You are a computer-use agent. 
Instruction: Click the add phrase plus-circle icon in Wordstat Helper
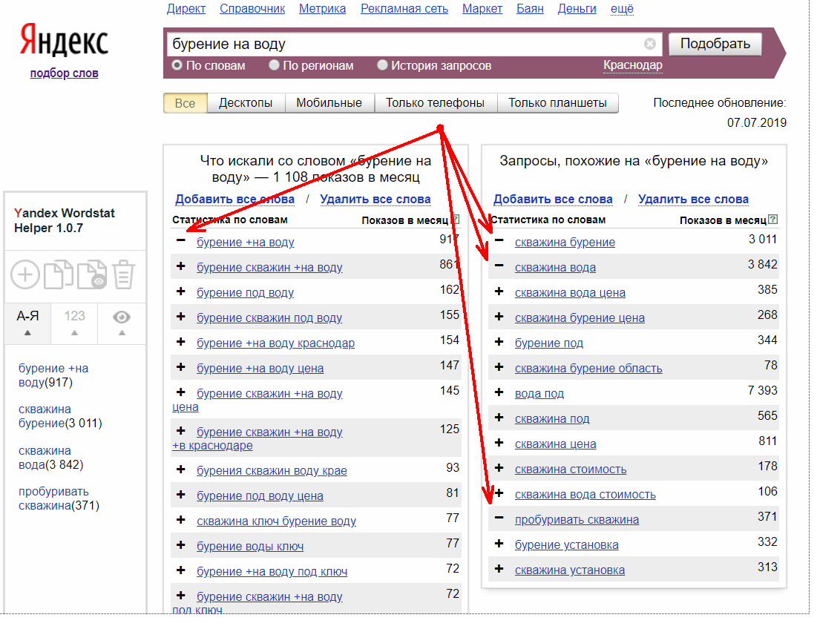(x=25, y=274)
